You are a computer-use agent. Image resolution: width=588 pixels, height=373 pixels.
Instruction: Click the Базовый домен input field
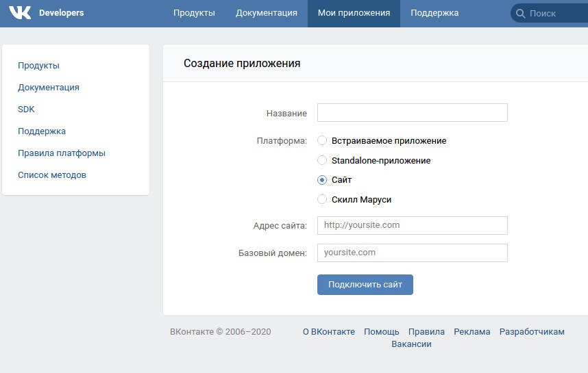[412, 253]
